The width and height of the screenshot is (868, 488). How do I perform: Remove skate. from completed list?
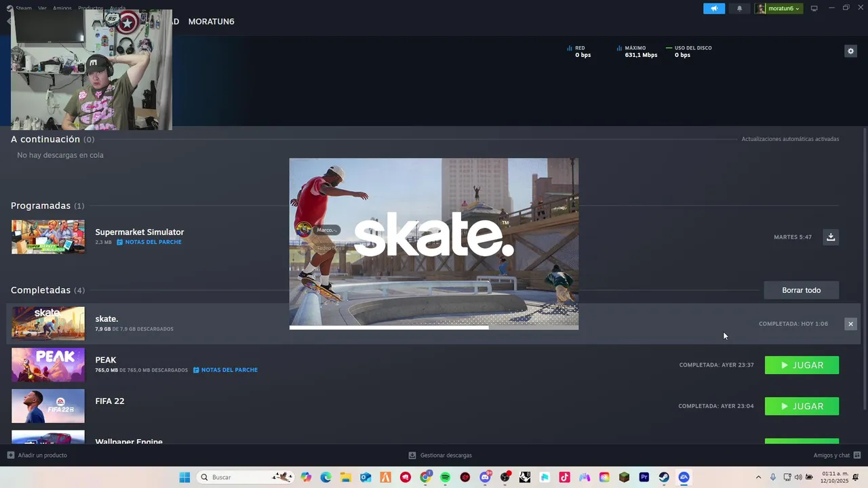pyautogui.click(x=850, y=324)
